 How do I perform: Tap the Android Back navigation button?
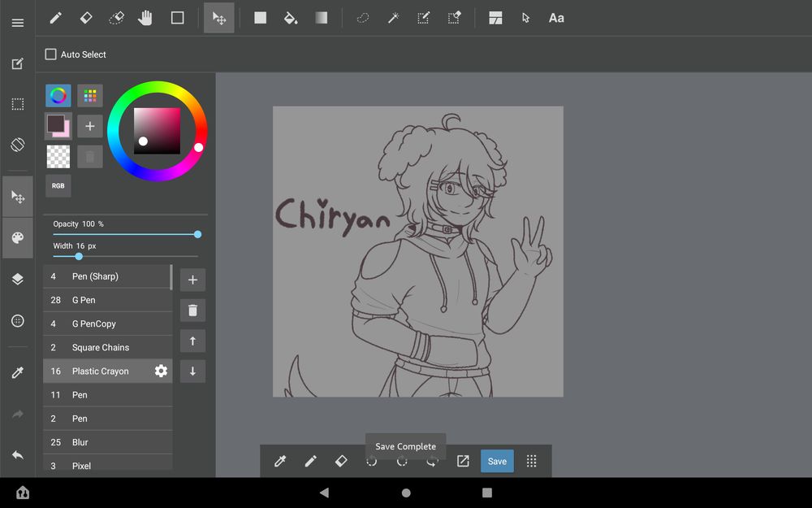pos(324,493)
